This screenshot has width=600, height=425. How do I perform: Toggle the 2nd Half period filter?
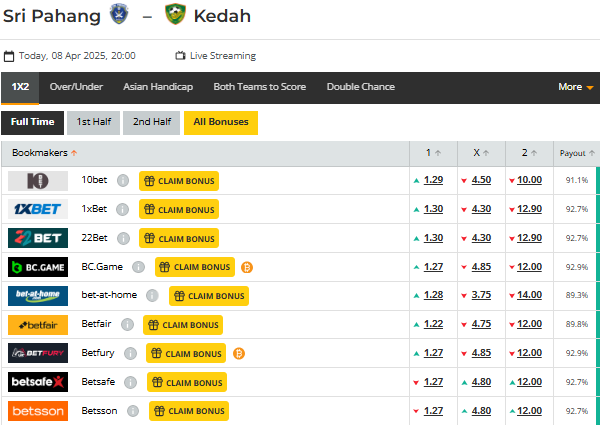(x=151, y=122)
